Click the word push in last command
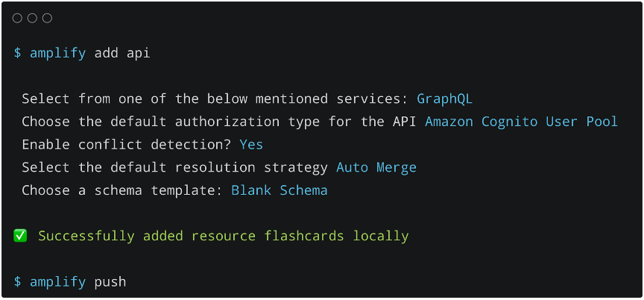The image size is (644, 300). tap(110, 281)
